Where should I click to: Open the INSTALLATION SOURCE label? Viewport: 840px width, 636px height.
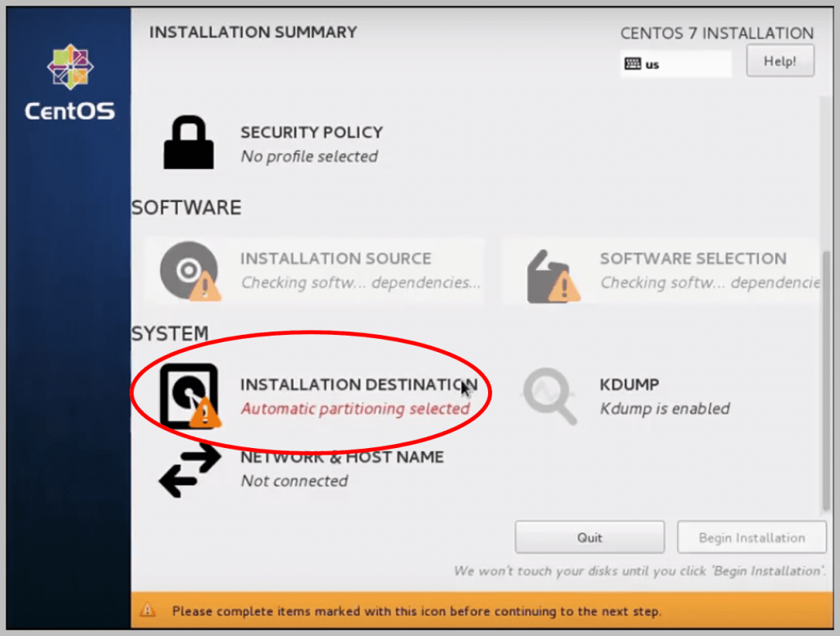pos(336,259)
